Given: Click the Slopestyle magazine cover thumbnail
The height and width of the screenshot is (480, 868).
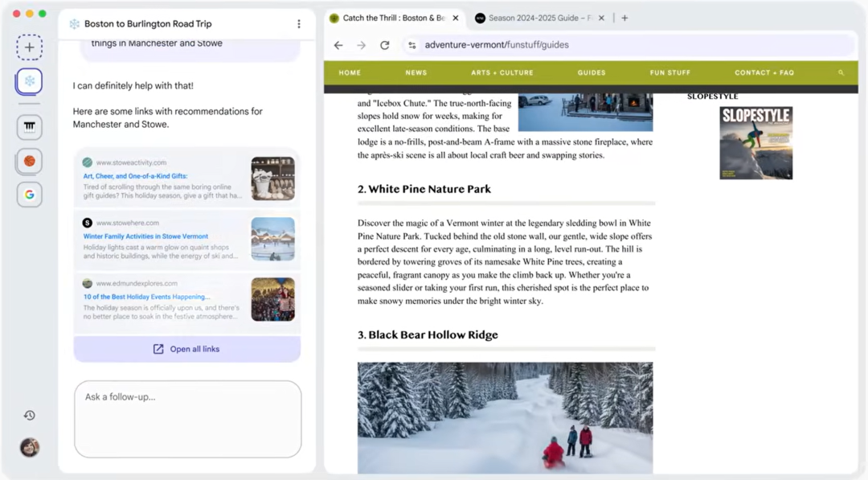Looking at the screenshot, I should tap(755, 142).
